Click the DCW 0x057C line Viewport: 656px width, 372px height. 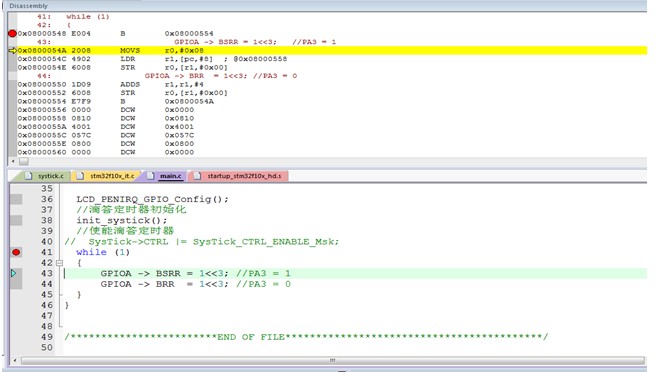pos(106,135)
